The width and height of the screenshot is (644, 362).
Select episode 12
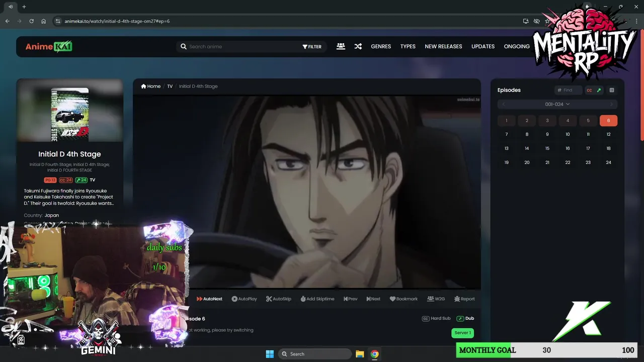coord(608,134)
